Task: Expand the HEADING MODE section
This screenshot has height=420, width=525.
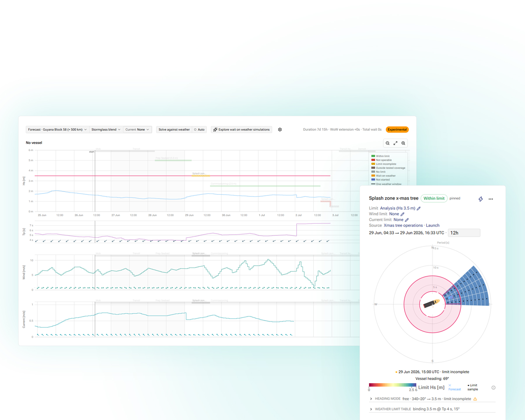Action: 432,399
